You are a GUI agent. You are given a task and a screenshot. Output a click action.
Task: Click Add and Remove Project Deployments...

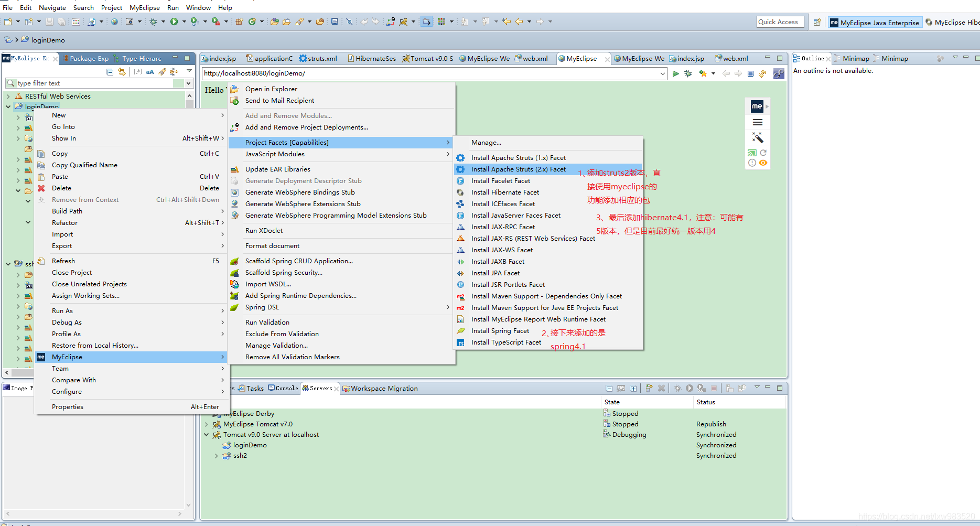pos(342,127)
